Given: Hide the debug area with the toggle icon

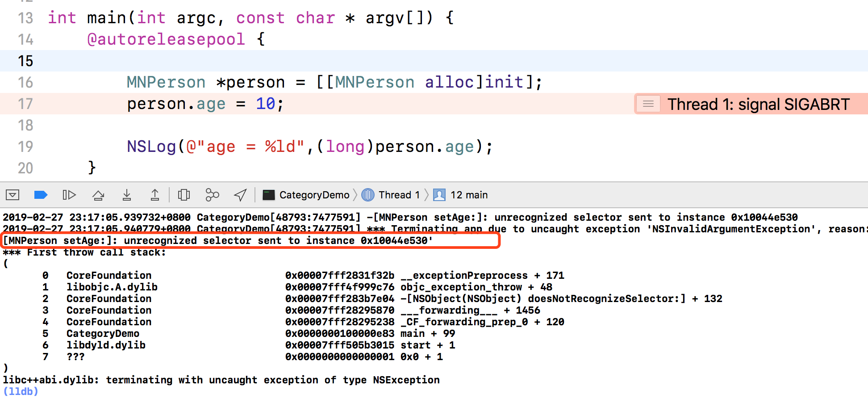Looking at the screenshot, I should [13, 195].
